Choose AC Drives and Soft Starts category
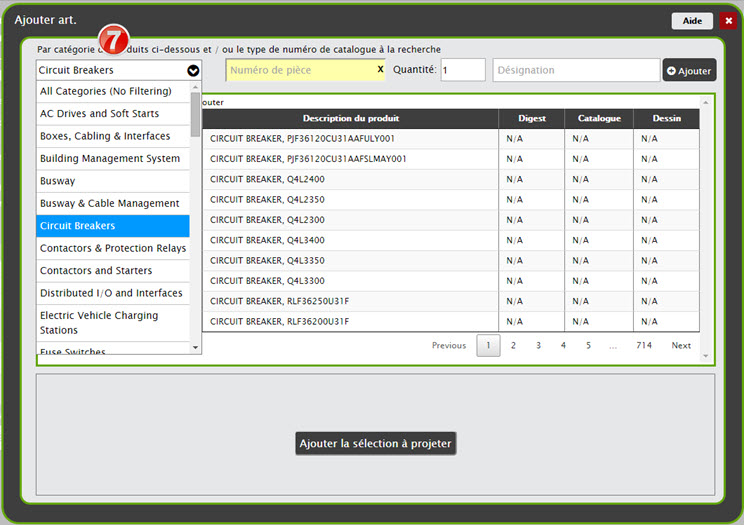Viewport: 744px width, 525px height. tap(113, 114)
